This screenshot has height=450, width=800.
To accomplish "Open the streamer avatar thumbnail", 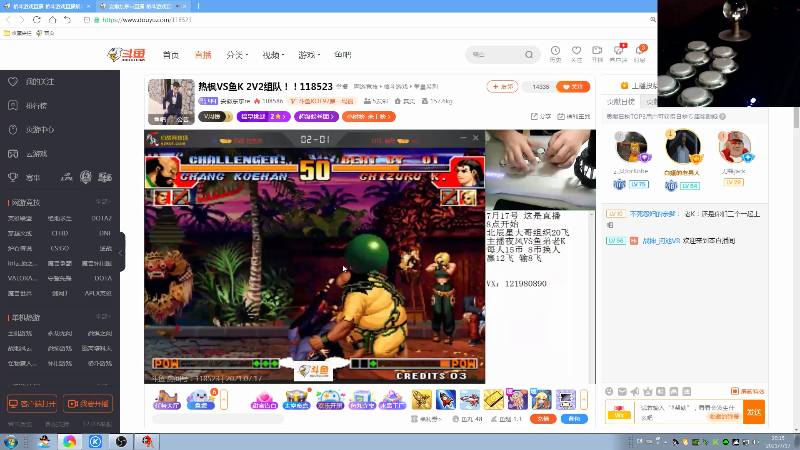I will coord(171,102).
